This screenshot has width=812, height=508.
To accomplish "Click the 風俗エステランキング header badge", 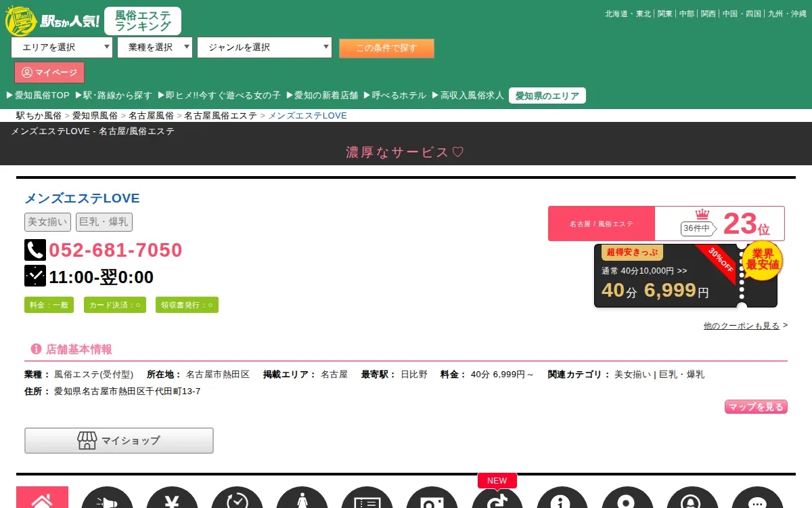I will pyautogui.click(x=143, y=20).
